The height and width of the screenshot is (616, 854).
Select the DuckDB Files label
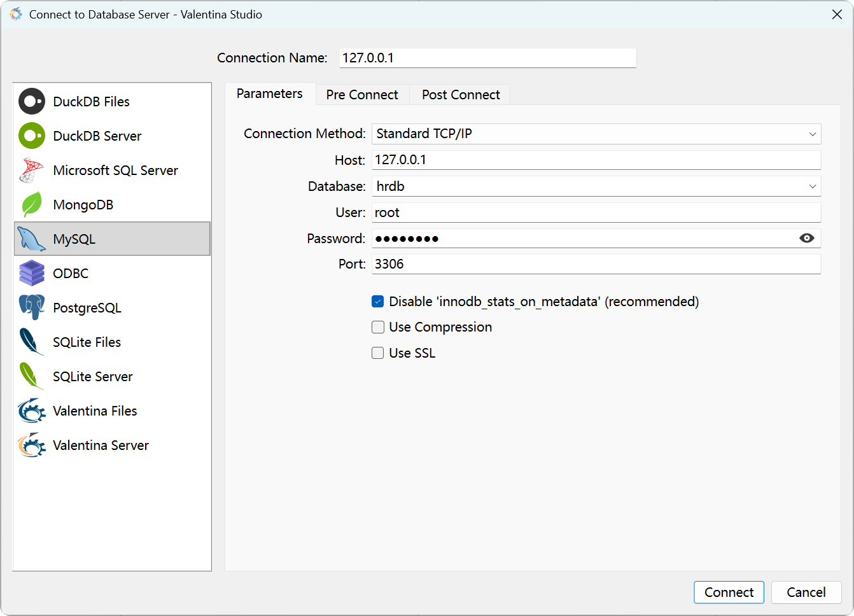point(91,102)
